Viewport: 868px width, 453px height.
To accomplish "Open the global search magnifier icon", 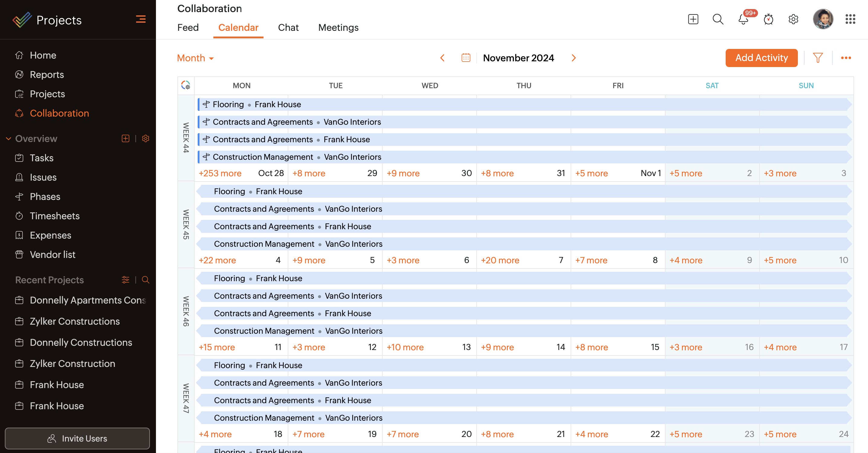I will pos(718,19).
